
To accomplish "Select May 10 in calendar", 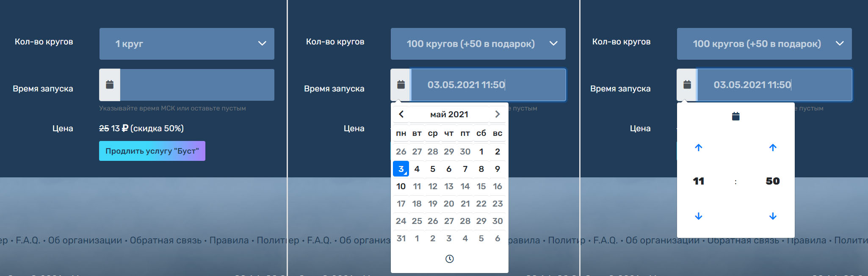I will point(401,186).
